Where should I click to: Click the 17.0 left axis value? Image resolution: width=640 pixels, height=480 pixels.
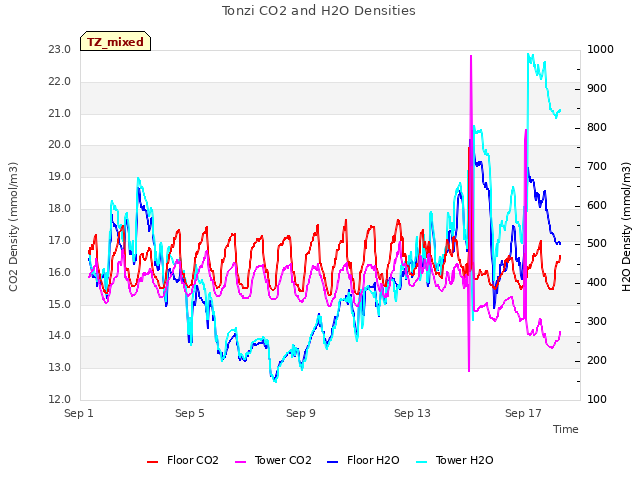click(x=60, y=241)
